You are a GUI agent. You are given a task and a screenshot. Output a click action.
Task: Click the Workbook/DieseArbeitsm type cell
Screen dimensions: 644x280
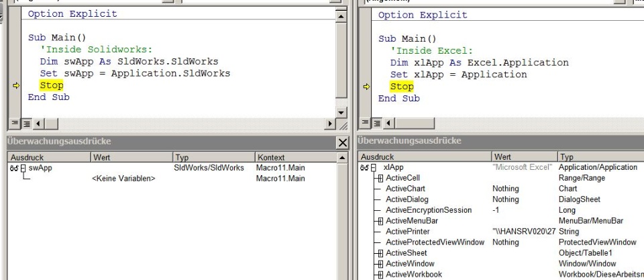coord(601,274)
